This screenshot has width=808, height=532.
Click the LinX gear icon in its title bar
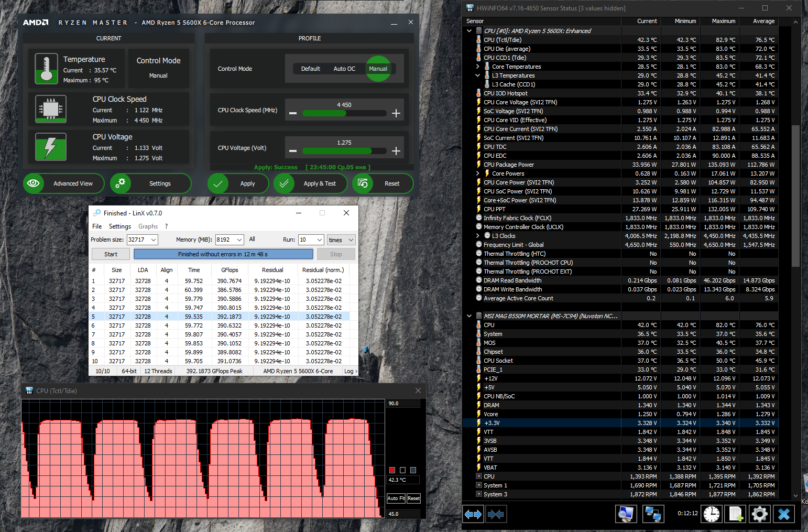97,213
